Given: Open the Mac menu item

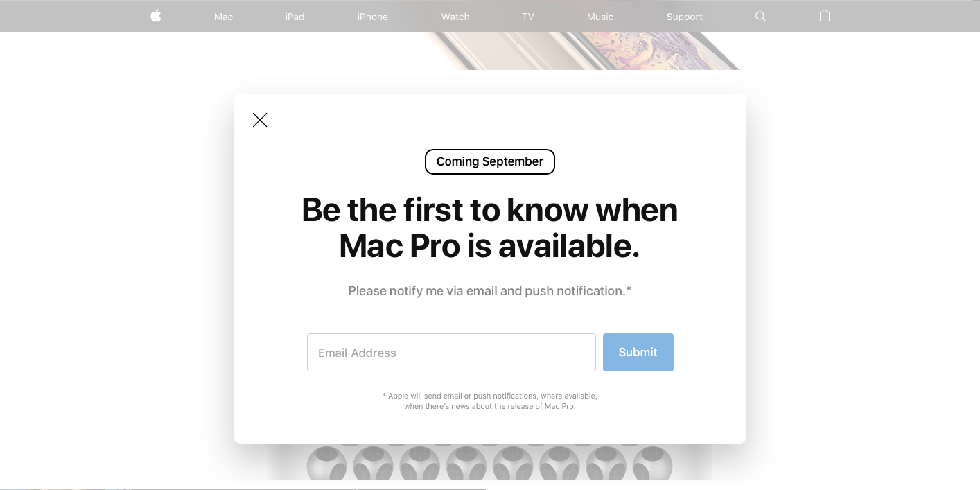Looking at the screenshot, I should tap(223, 17).
